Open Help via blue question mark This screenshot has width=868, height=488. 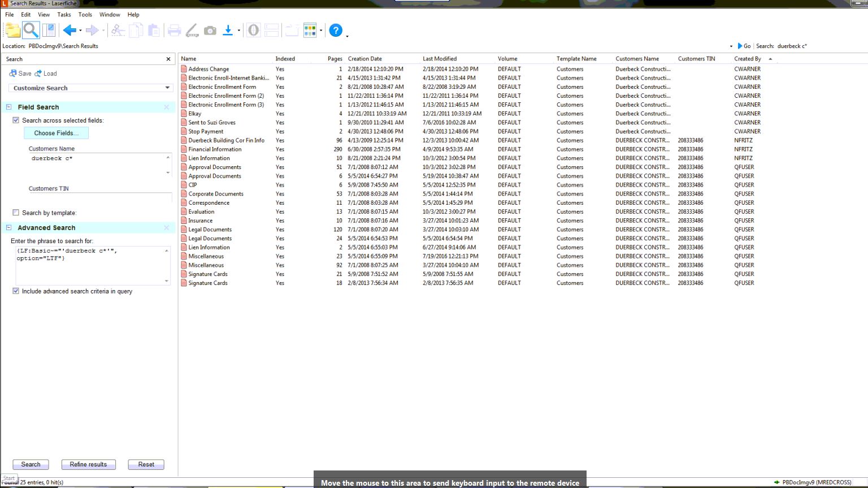(336, 31)
